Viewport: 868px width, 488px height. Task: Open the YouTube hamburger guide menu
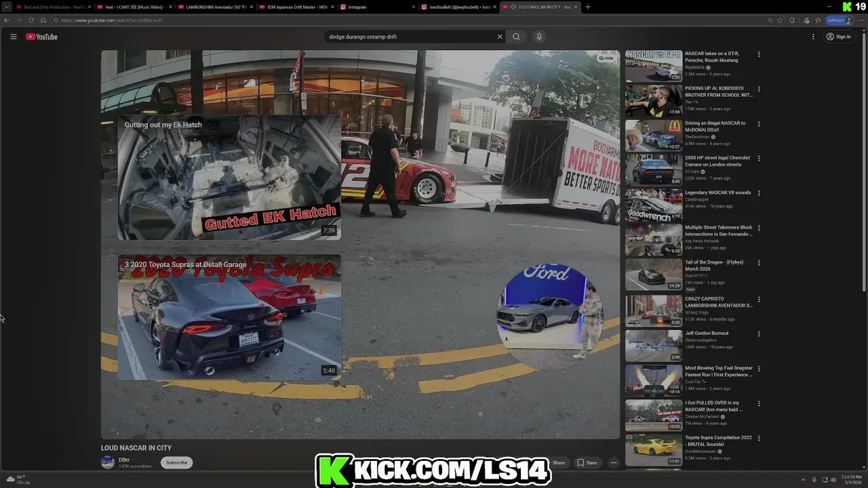pyautogui.click(x=13, y=37)
